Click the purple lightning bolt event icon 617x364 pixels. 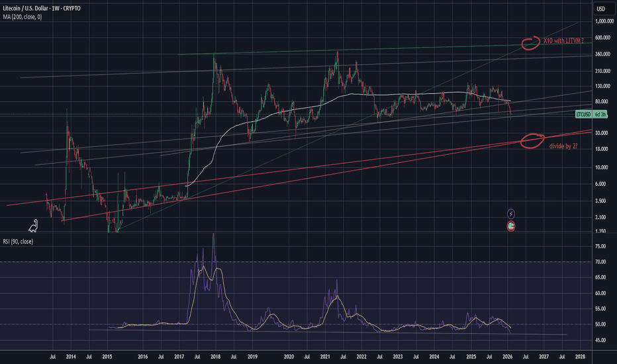(x=511, y=214)
